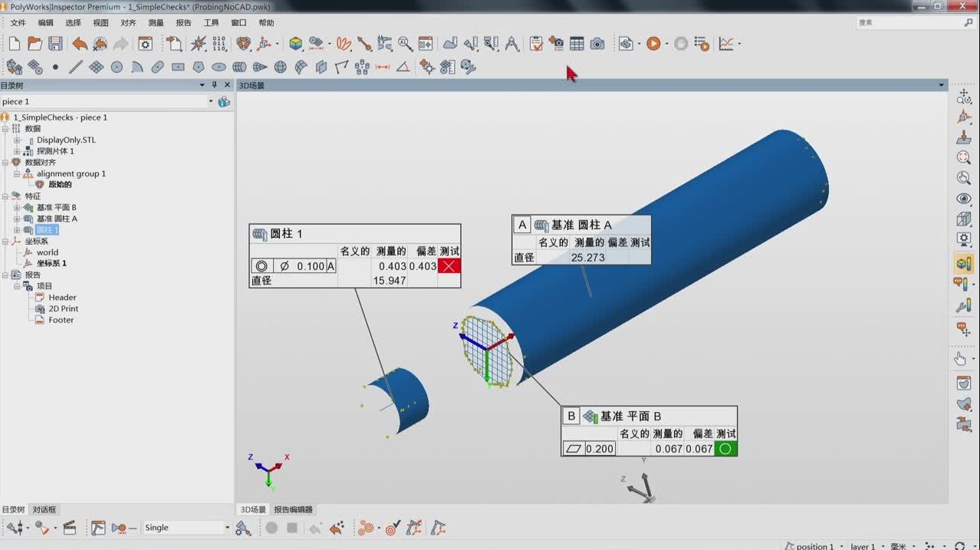
Task: Switch to the 对话框 tab
Action: (44, 509)
